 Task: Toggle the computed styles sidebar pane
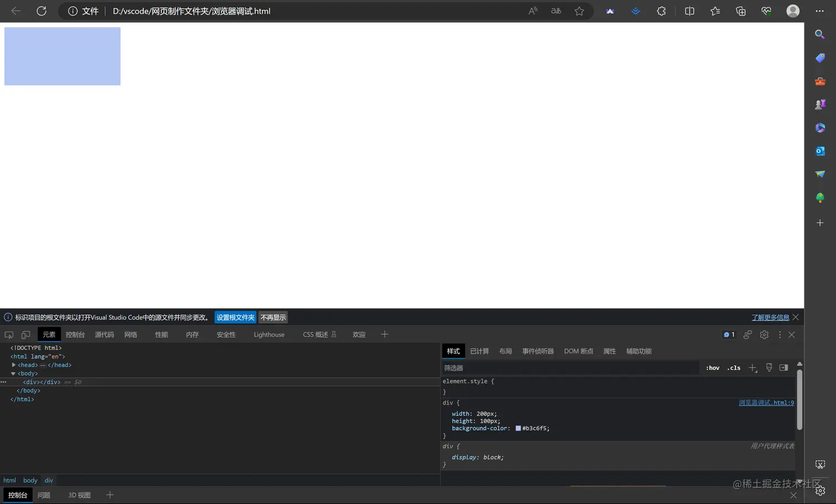783,368
